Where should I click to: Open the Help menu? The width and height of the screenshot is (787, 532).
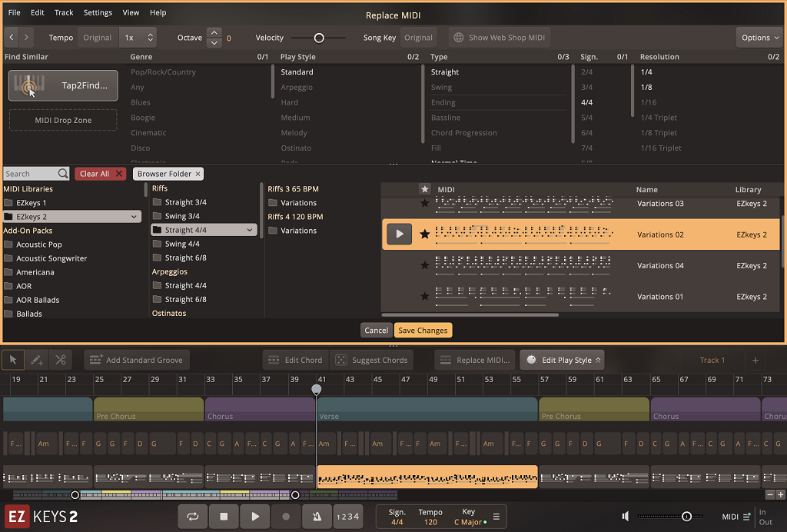(x=158, y=12)
